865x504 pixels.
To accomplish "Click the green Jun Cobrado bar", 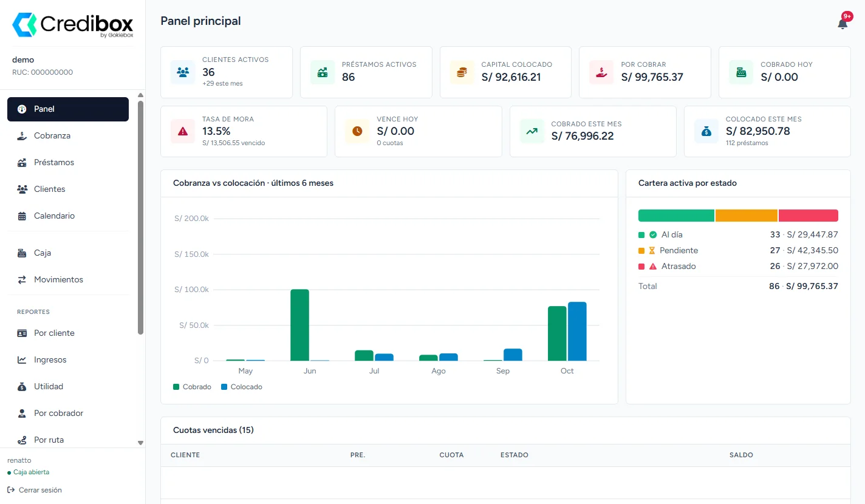I will click(x=299, y=325).
